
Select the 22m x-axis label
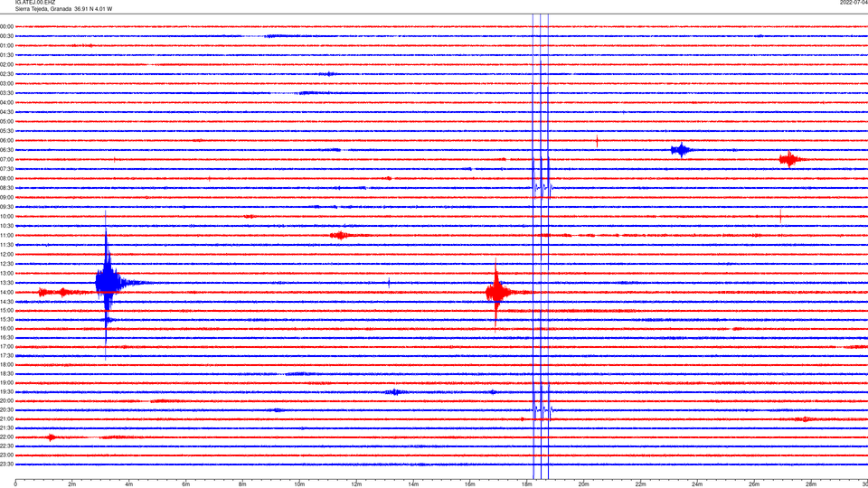pyautogui.click(x=640, y=484)
